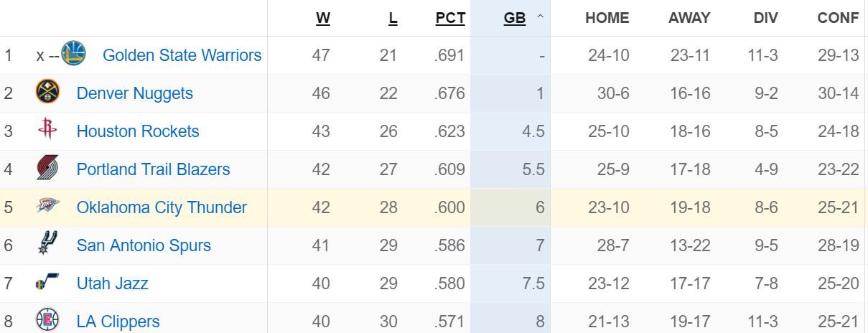
Task: Sort by the GB column header
Action: 515,18
